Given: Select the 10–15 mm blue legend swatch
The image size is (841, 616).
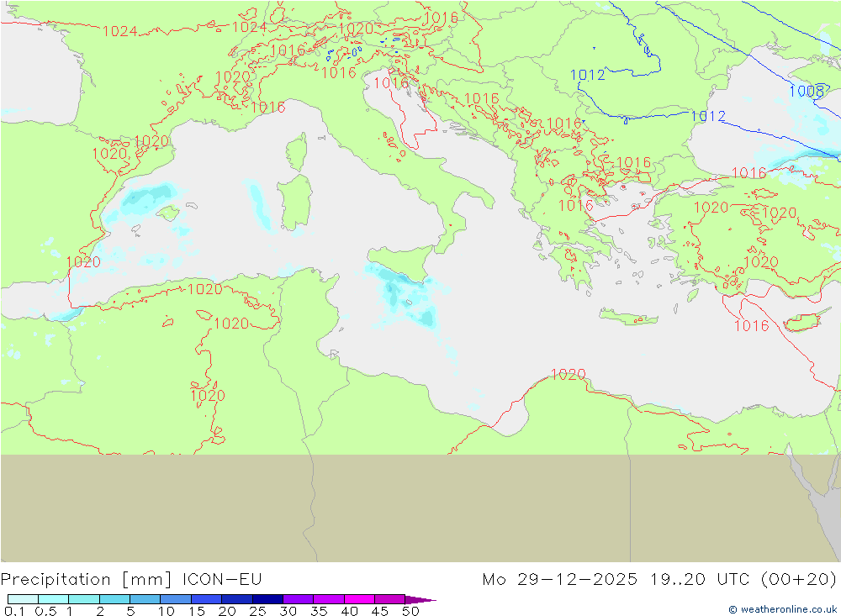Looking at the screenshot, I should [176, 599].
